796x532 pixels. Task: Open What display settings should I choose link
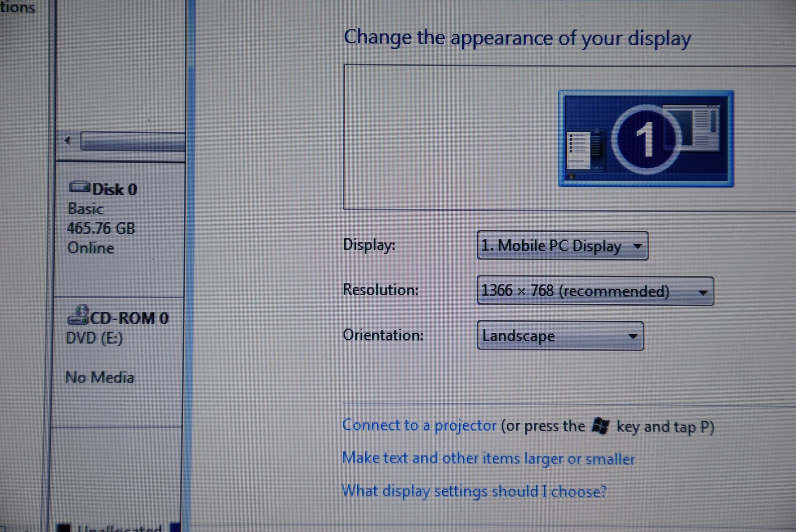(x=474, y=491)
